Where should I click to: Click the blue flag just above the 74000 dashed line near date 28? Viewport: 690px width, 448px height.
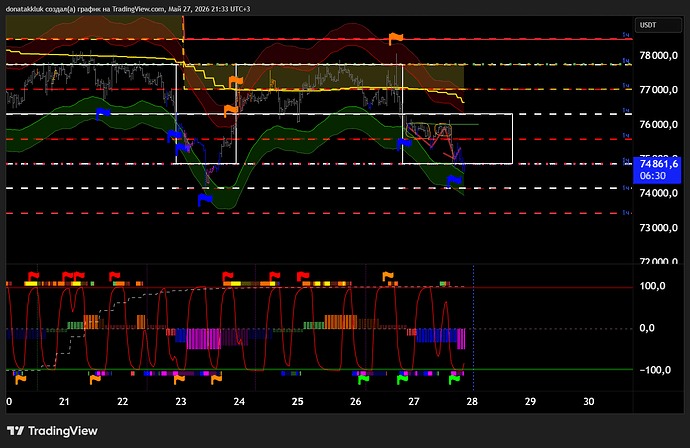tap(454, 181)
